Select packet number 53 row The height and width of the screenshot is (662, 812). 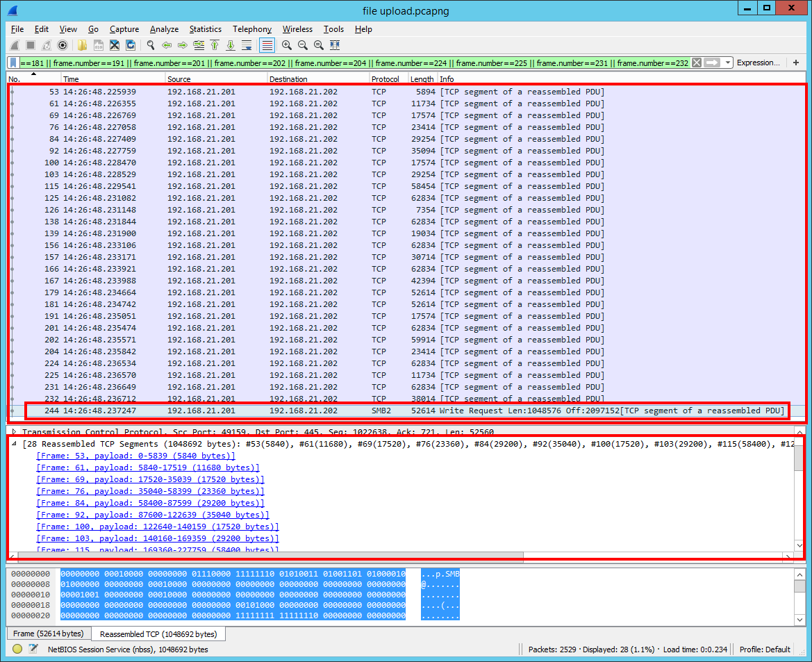pyautogui.click(x=406, y=92)
